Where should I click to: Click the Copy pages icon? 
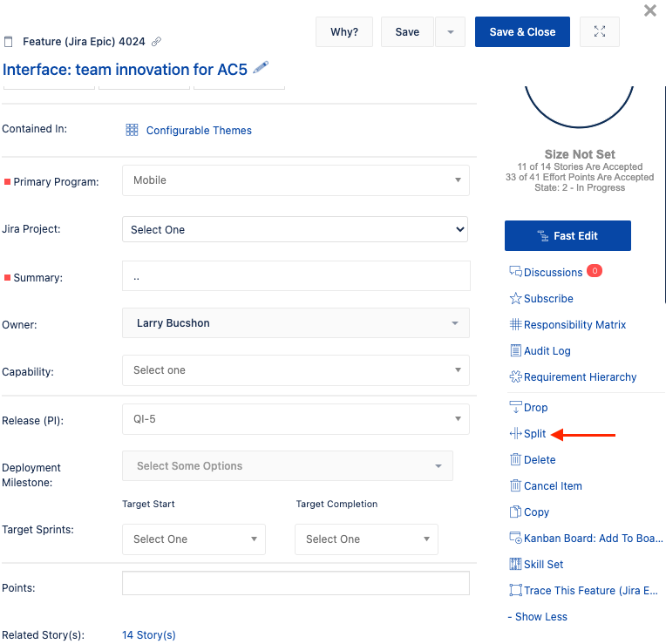click(515, 512)
